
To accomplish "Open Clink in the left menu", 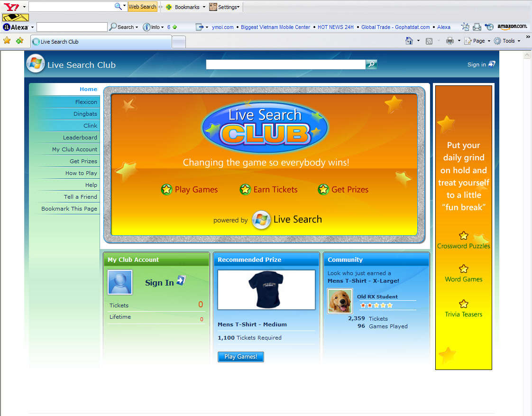I will (x=90, y=126).
